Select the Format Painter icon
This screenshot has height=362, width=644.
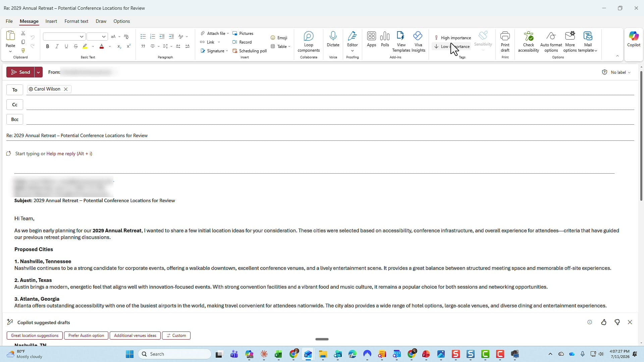click(23, 51)
